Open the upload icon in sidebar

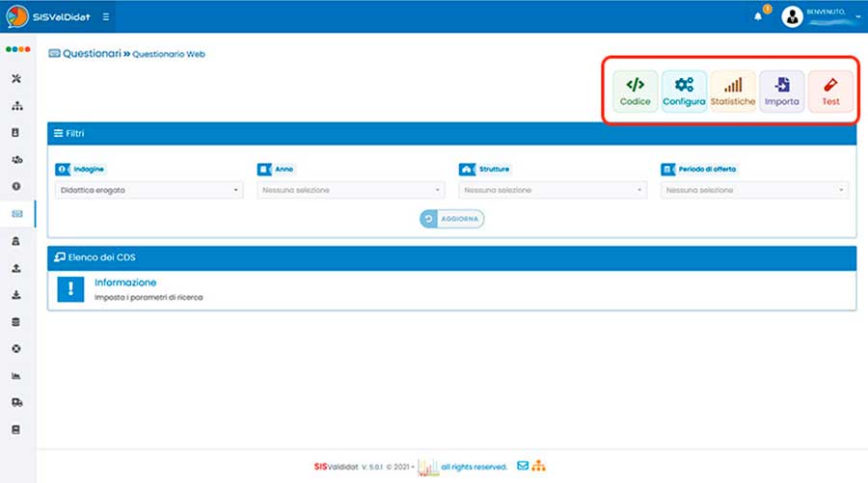[16, 268]
